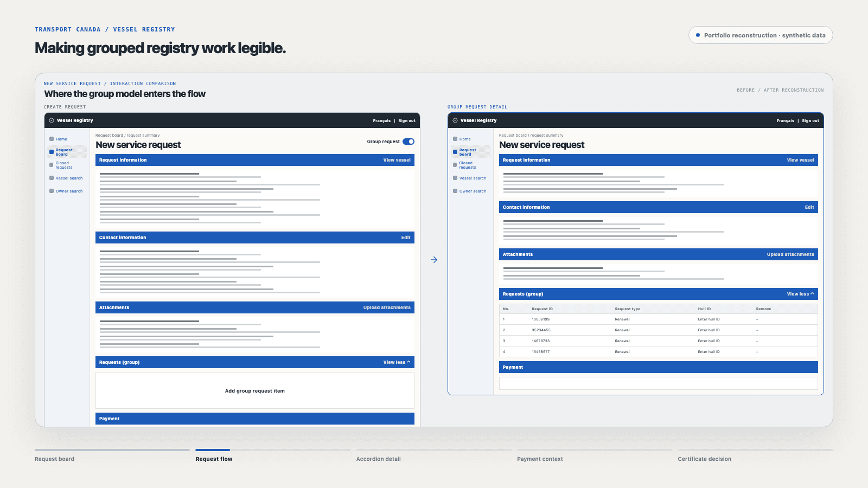The width and height of the screenshot is (868, 488).
Task: Click Vessel Registry logo icon in left panel
Action: pos(52,120)
